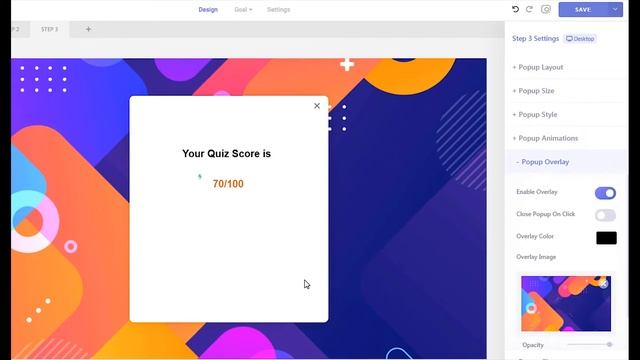Open the preview icon beside Save
The image size is (640, 360).
[x=546, y=9]
